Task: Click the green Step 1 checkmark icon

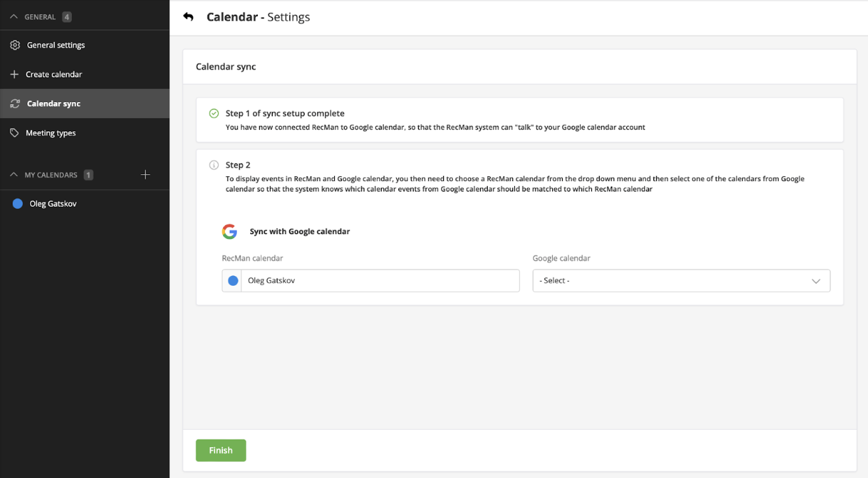Action: [214, 113]
